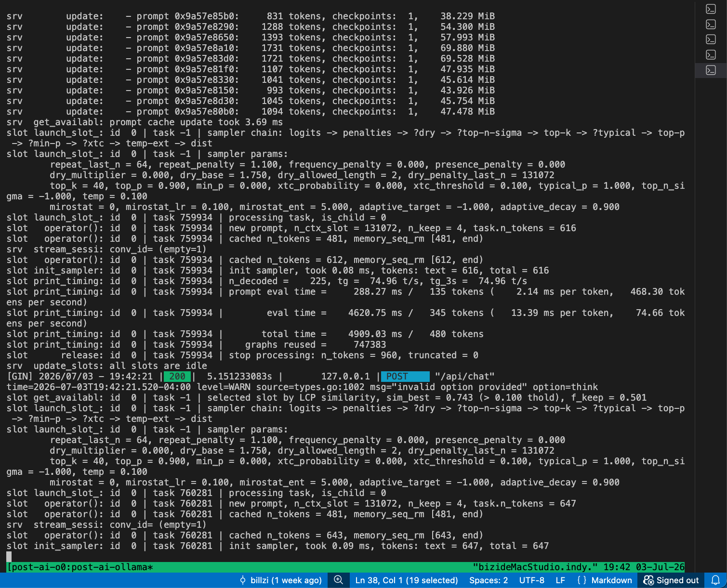Click 'prompt cache update took 3.69 ms' text
The width and height of the screenshot is (727, 588).
(x=196, y=122)
